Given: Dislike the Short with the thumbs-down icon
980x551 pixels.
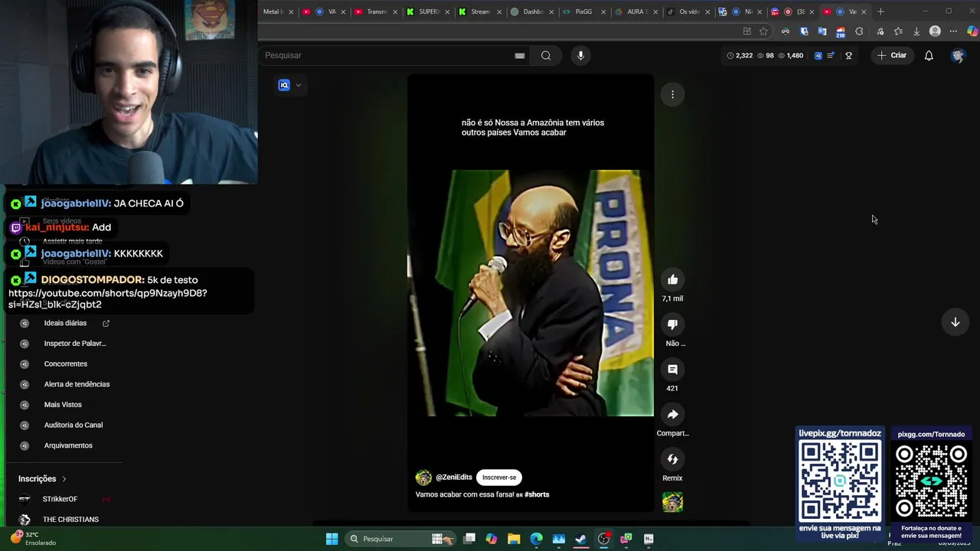Looking at the screenshot, I should click(x=672, y=324).
